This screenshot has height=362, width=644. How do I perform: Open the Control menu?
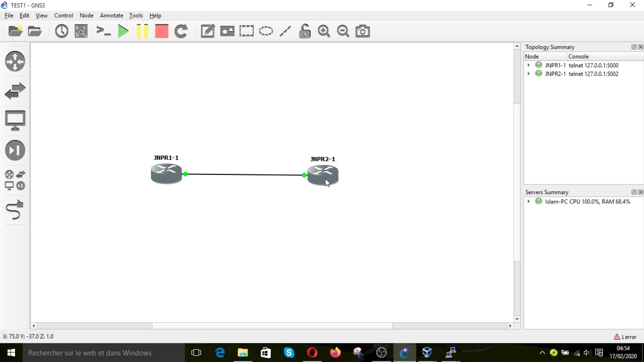click(63, 16)
